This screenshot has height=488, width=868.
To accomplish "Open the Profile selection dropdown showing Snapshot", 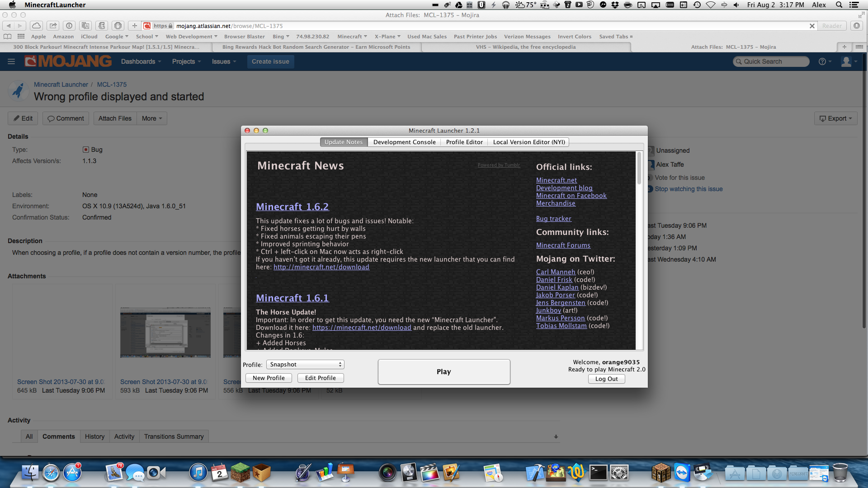I will (x=305, y=365).
